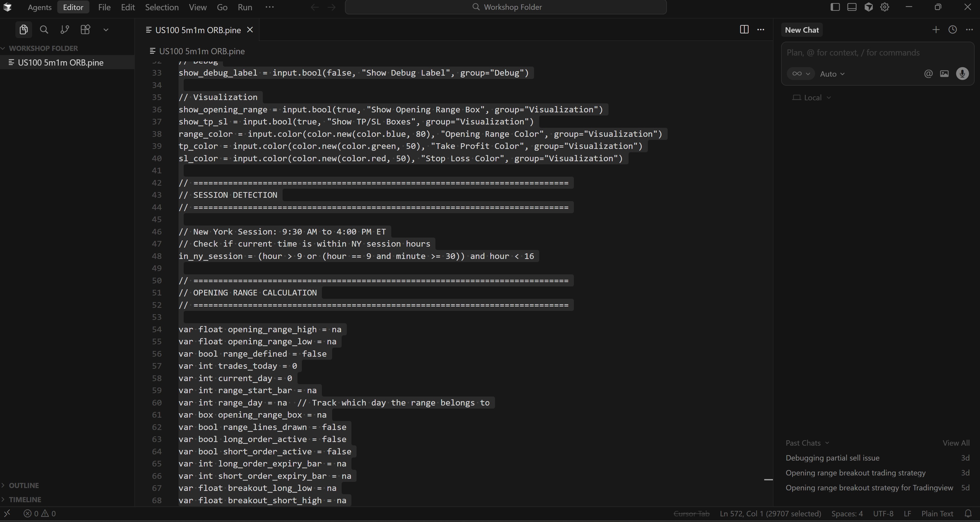Toggle Cursor Tab in status bar
The width and height of the screenshot is (980, 522).
(691, 514)
